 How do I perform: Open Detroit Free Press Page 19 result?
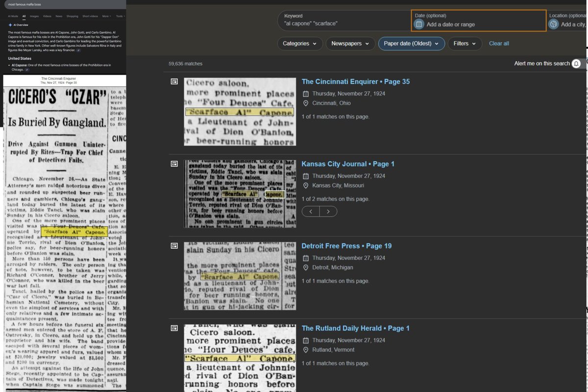(x=346, y=246)
